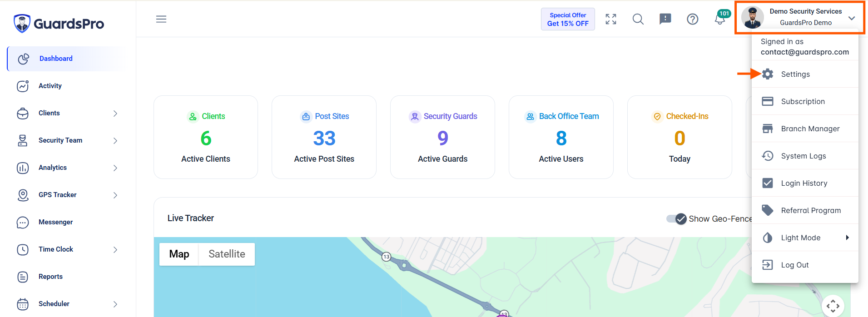Screen dimensions: 868x317
Task: Select Subscription in the account menu
Action: pyautogui.click(x=805, y=101)
